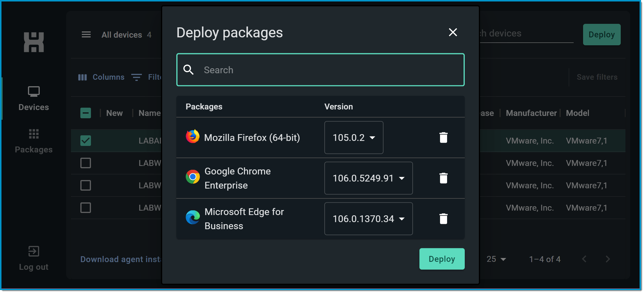The width and height of the screenshot is (644, 293).
Task: Open the Firefox version 105.0.2 dropdown
Action: (x=353, y=137)
